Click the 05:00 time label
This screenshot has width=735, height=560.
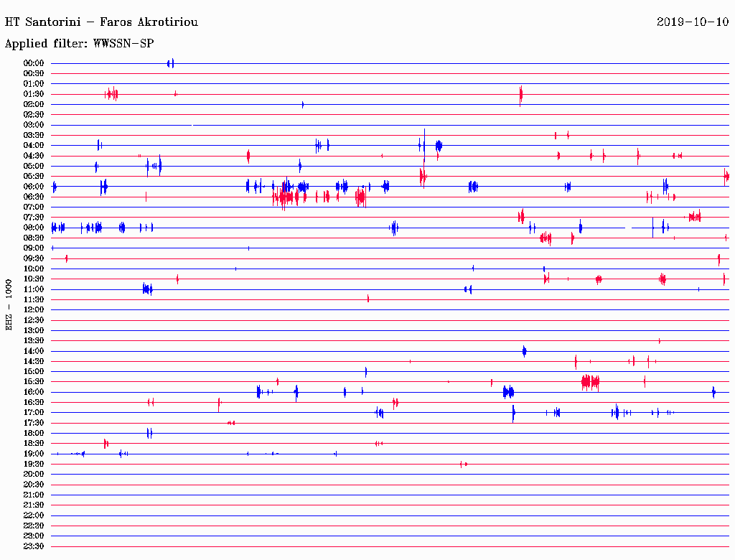(x=34, y=166)
